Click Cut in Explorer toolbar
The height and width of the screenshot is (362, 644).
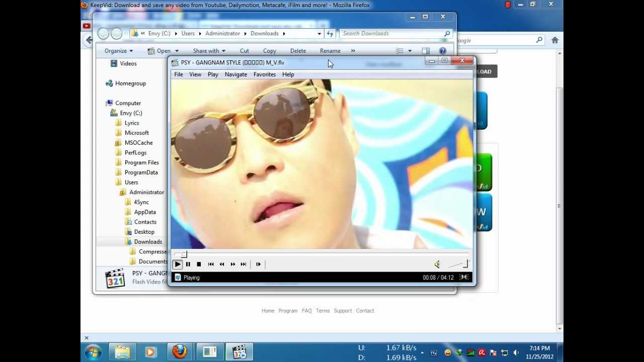click(x=245, y=51)
